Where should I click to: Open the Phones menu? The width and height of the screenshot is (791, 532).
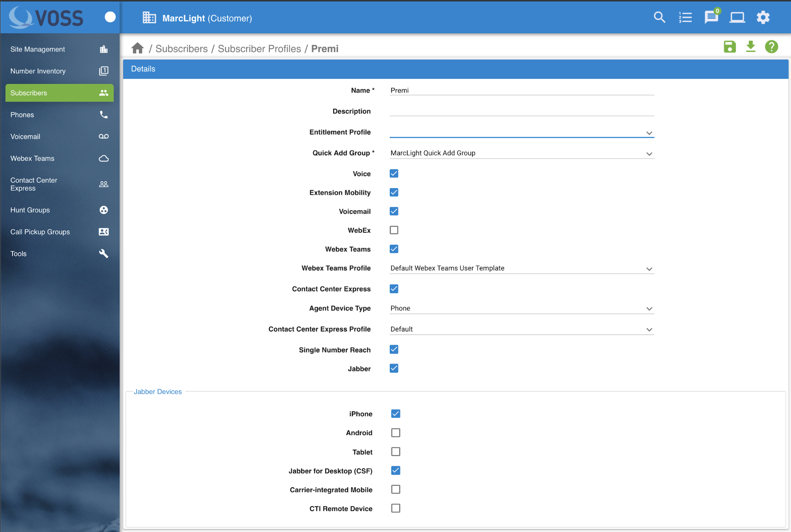[x=59, y=115]
